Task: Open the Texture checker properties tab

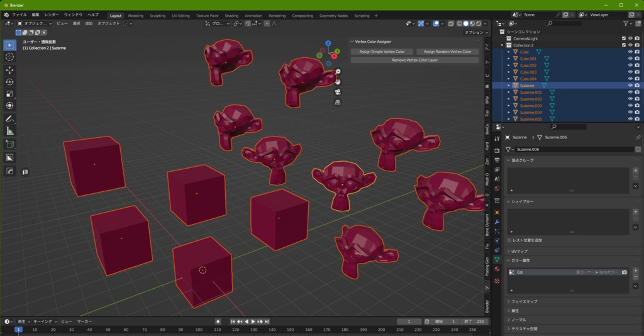Action: pyautogui.click(x=497, y=281)
